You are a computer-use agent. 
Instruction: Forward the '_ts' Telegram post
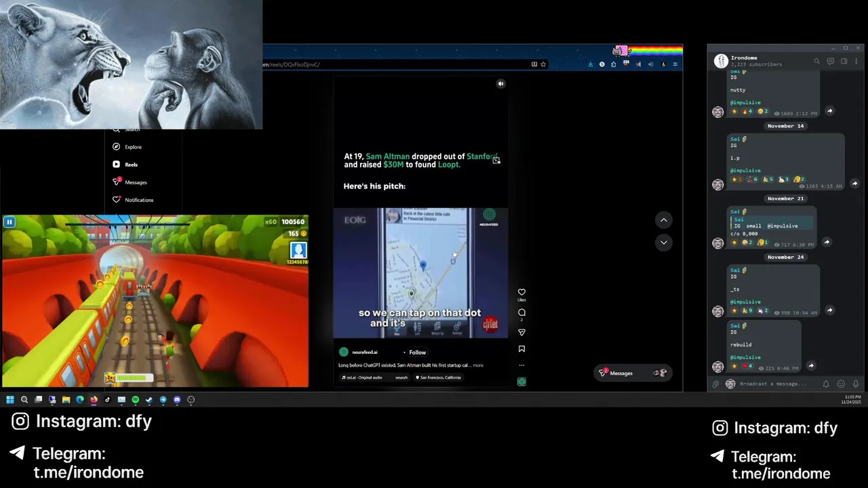click(x=829, y=310)
